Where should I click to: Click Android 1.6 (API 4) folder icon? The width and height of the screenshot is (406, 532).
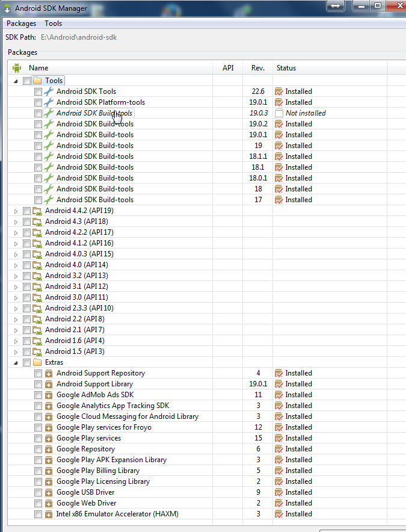37,341
